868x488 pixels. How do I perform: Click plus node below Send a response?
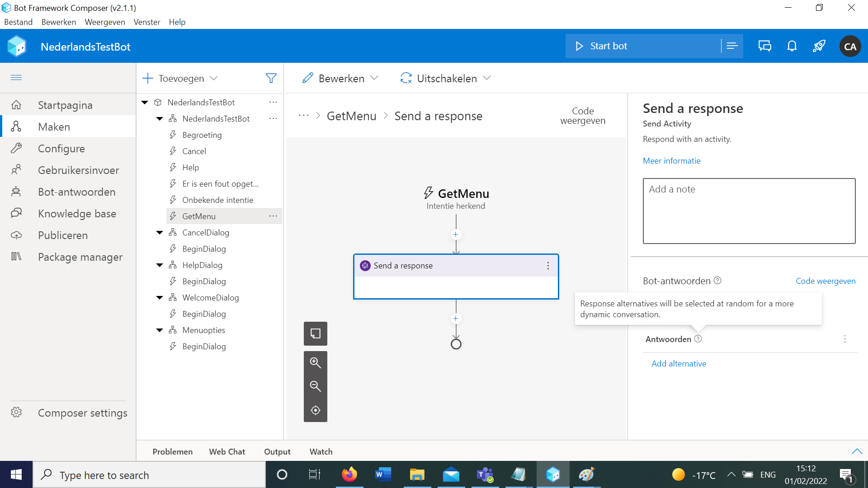(x=456, y=319)
